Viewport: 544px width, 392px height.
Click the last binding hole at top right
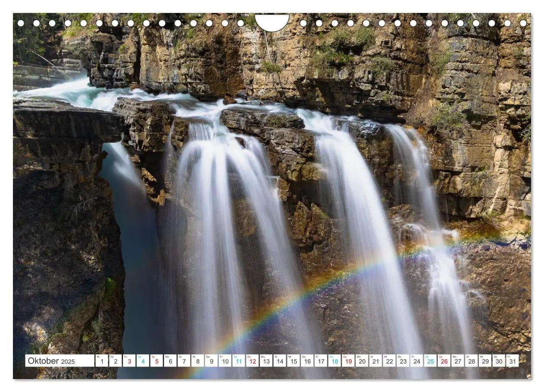(523, 23)
